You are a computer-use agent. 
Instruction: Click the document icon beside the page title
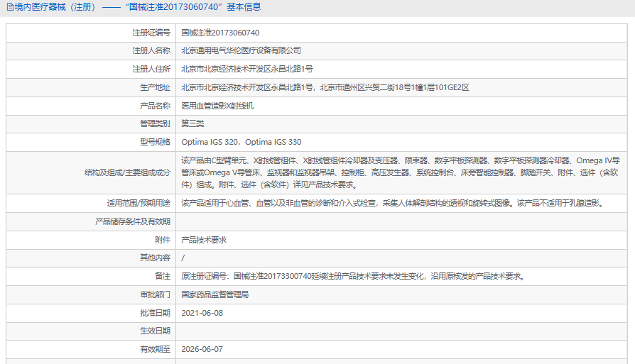tap(10, 7)
